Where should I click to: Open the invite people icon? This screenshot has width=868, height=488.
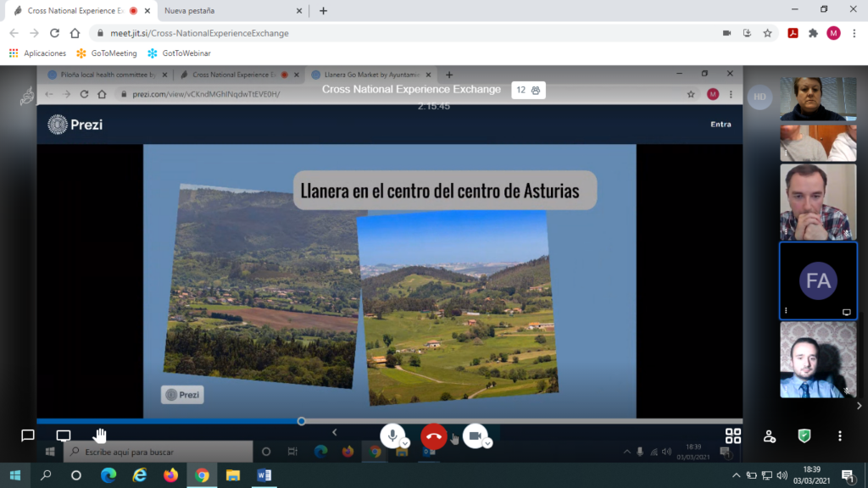[769, 435]
